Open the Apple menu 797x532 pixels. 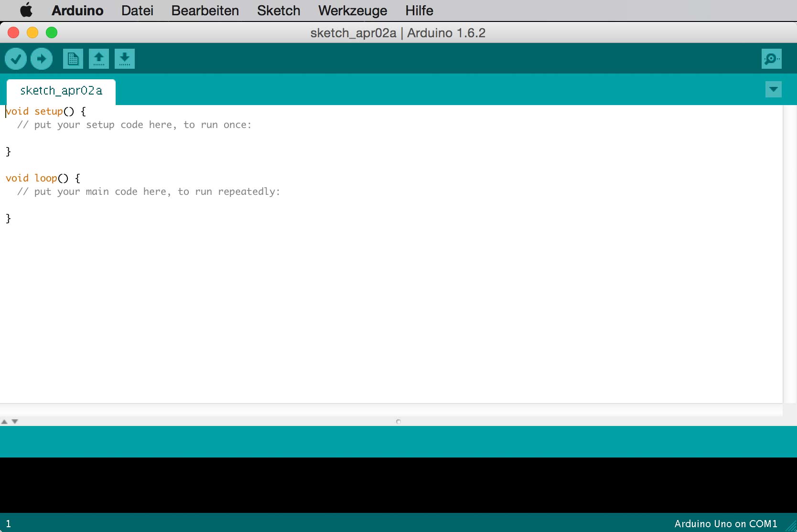(27, 10)
